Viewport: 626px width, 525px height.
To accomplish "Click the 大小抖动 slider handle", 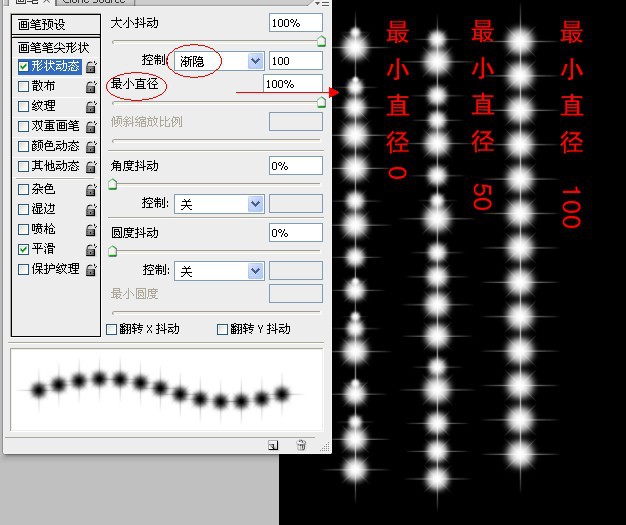I will [321, 41].
